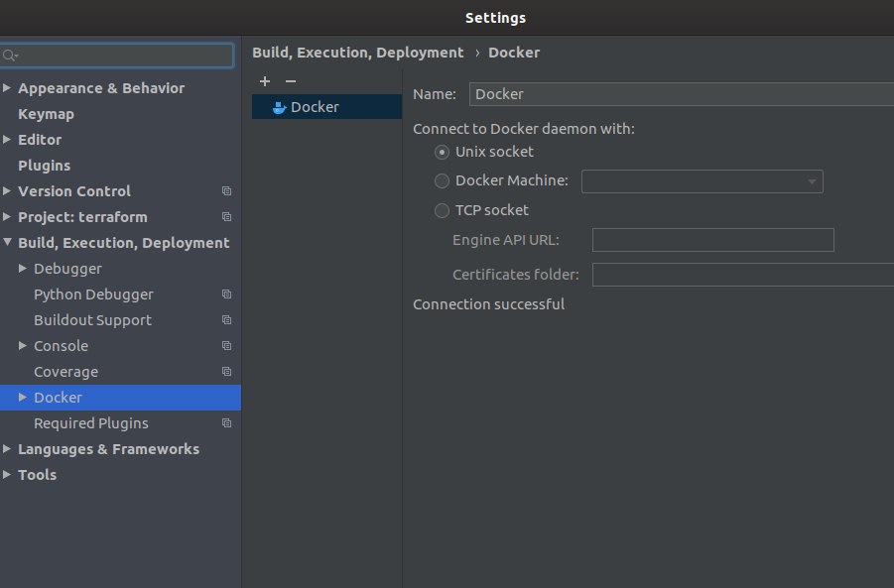894x588 pixels.
Task: Click project-level icon beside Python Debugger
Action: click(x=226, y=294)
